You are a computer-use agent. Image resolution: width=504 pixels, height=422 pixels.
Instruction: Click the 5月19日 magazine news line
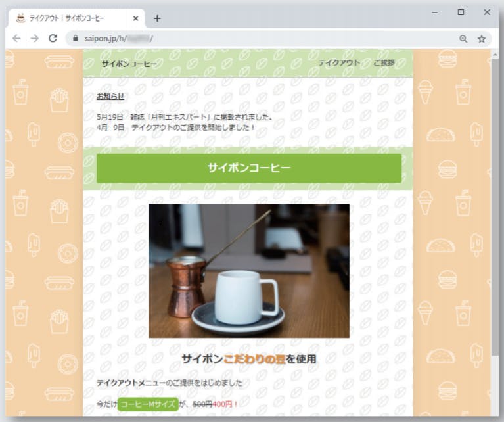185,117
